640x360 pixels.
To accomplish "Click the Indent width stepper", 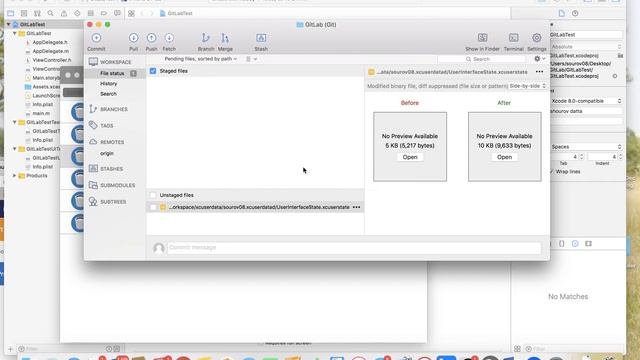I will [x=620, y=157].
